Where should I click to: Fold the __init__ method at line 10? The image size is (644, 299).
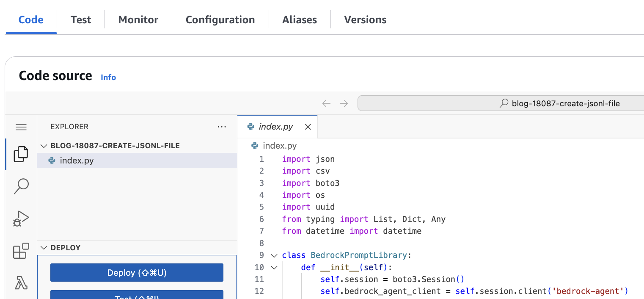click(x=274, y=267)
